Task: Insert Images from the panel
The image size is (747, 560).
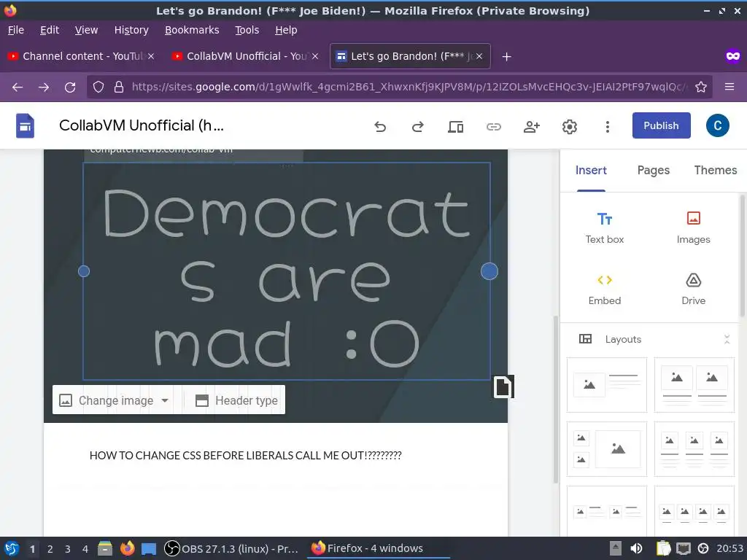Action: coord(693,228)
